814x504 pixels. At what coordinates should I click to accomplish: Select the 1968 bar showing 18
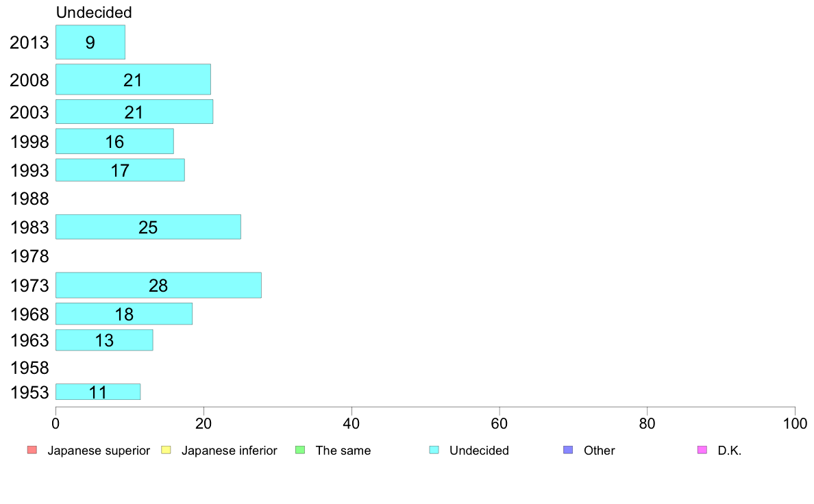tap(124, 314)
